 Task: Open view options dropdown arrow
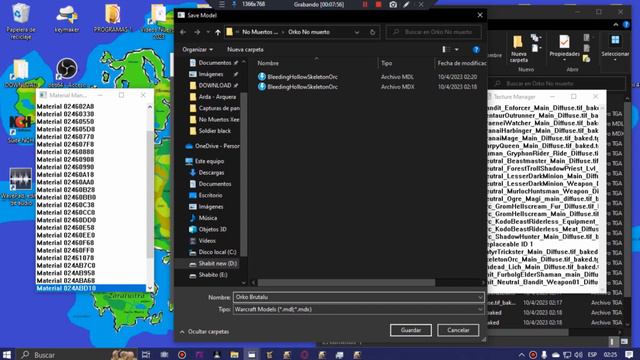[456, 50]
